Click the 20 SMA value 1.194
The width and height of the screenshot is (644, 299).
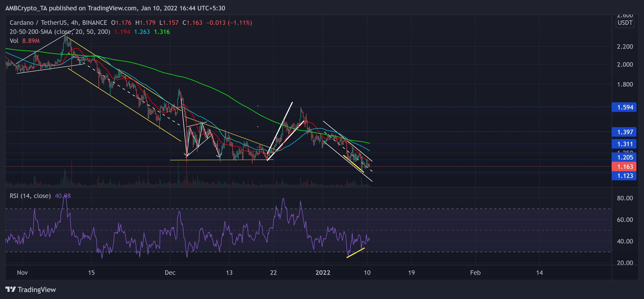click(122, 32)
